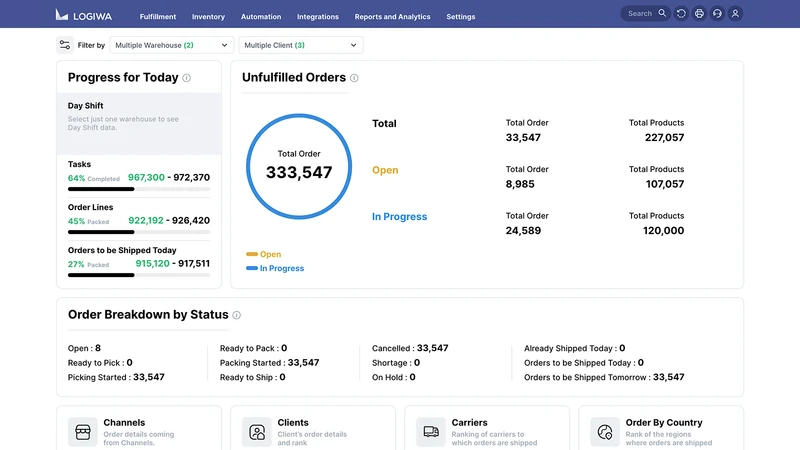Click Orders to be Shipped Today : 0 entry
This screenshot has height=450, width=800.
tap(584, 363)
